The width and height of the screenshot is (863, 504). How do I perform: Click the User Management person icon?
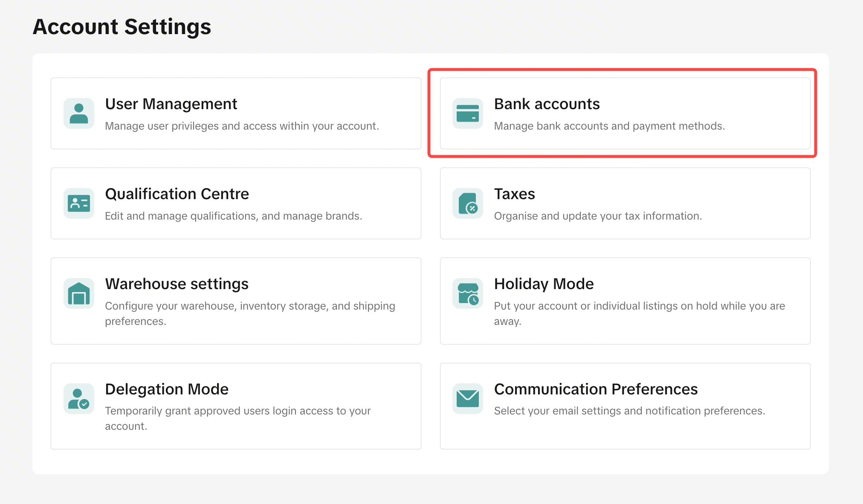pos(79,113)
